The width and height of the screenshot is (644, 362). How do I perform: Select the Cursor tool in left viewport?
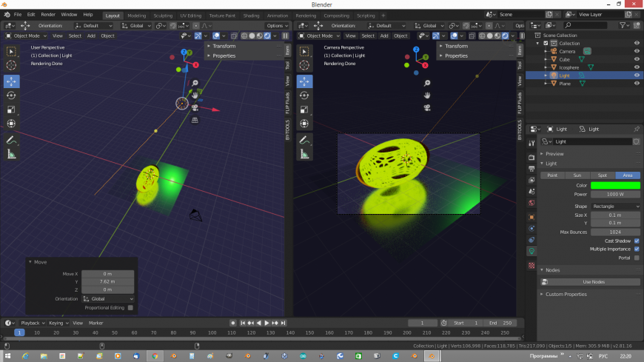click(x=12, y=66)
